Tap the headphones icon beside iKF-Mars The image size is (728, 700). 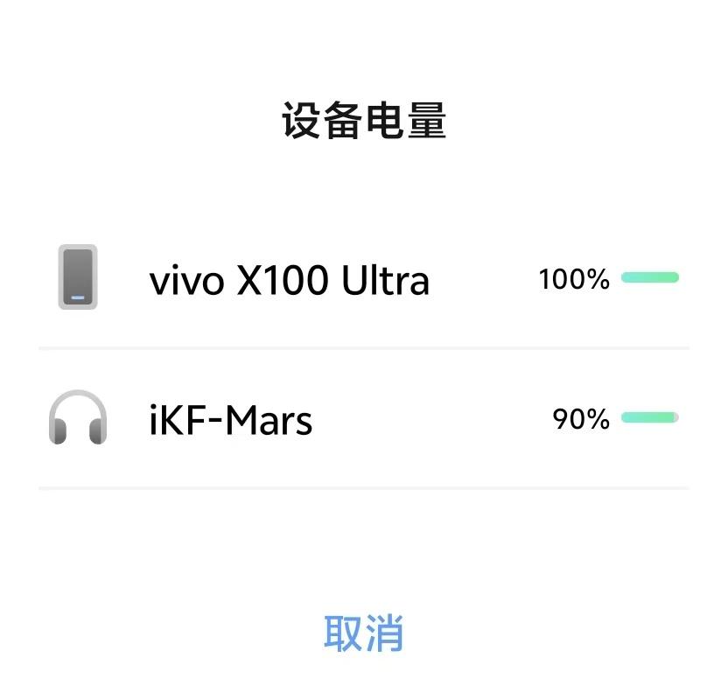[x=78, y=417]
